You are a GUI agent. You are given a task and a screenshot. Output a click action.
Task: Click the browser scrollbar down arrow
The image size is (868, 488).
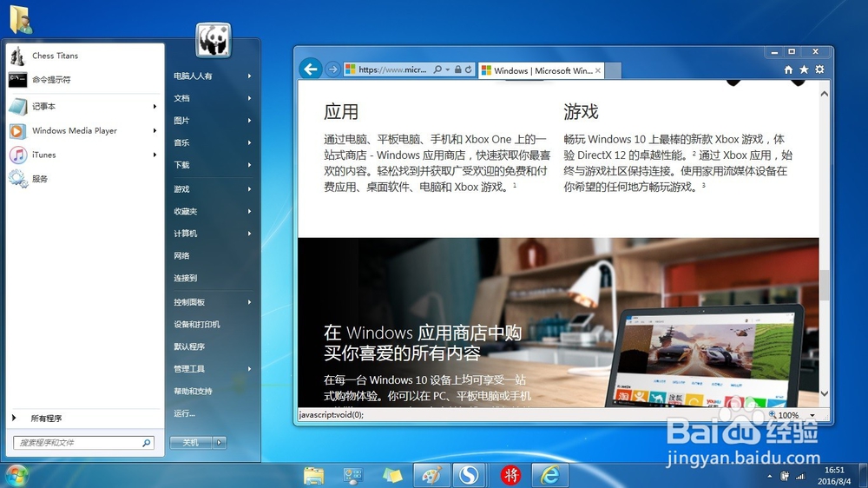(x=825, y=393)
